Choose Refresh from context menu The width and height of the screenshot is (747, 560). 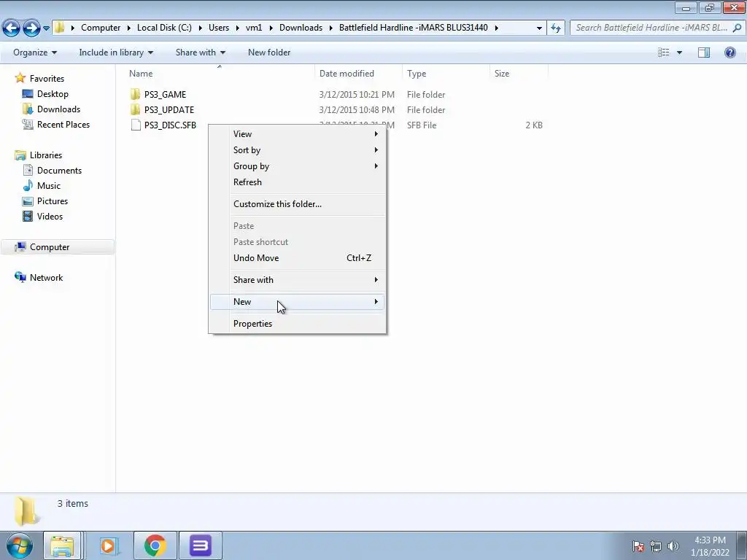tap(298, 182)
